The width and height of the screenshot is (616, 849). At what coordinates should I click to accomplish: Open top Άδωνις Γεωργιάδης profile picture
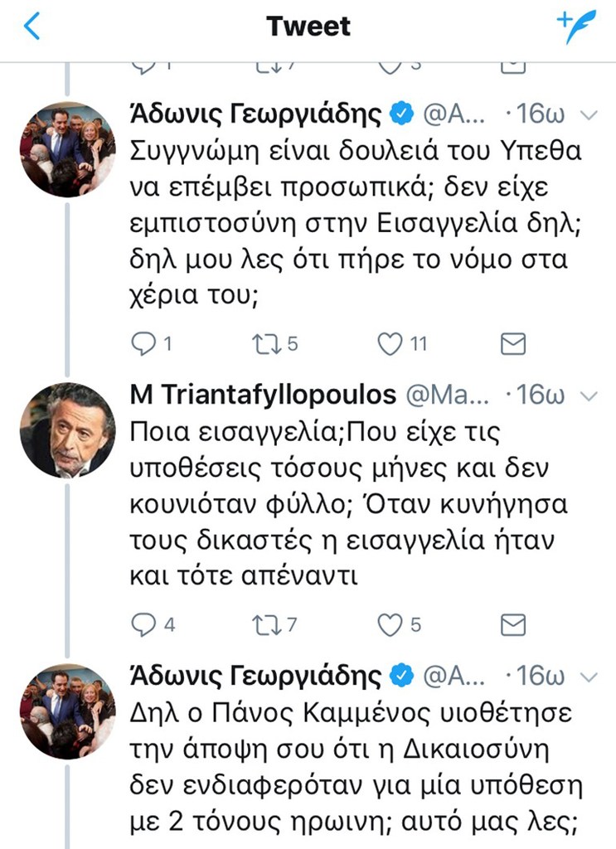(67, 149)
